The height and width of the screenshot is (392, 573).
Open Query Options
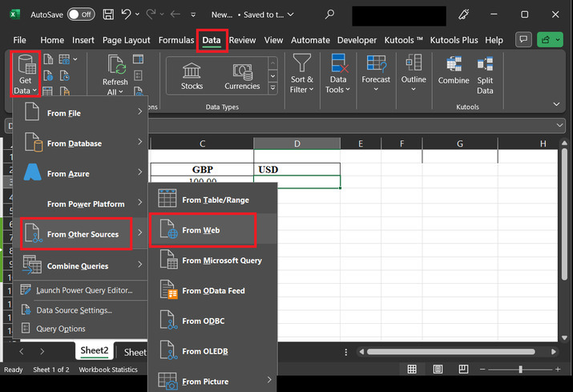[x=80, y=329]
